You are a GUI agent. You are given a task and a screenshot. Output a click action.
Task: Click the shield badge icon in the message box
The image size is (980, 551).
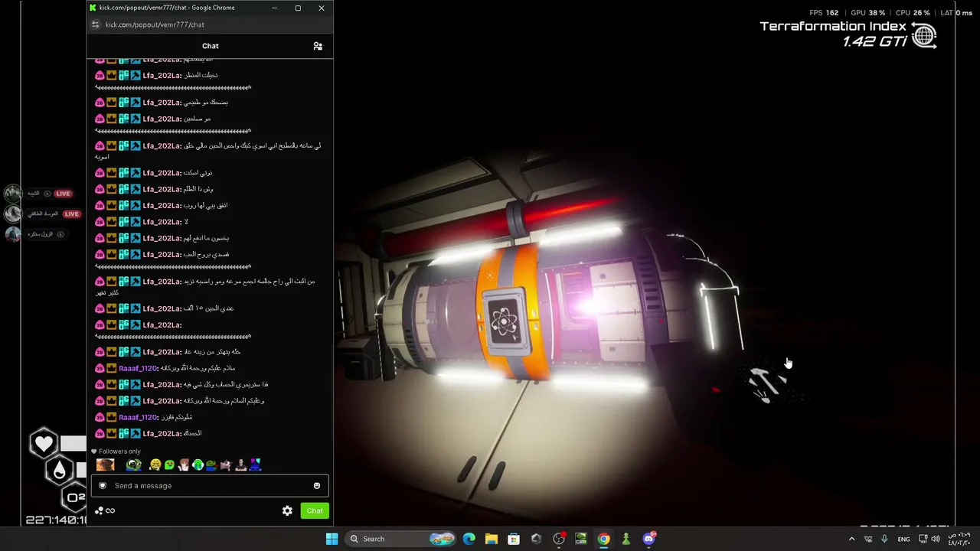pos(103,486)
